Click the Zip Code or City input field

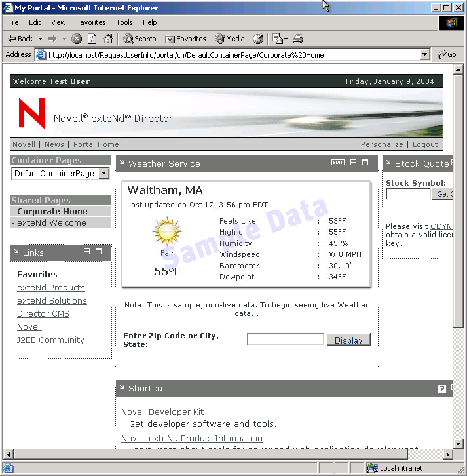tap(285, 339)
